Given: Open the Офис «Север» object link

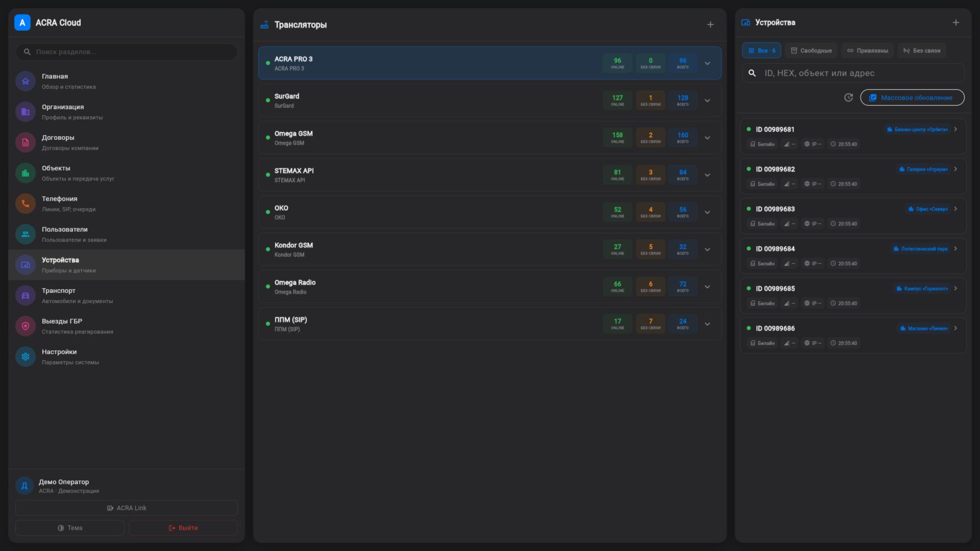Looking at the screenshot, I should click(928, 209).
